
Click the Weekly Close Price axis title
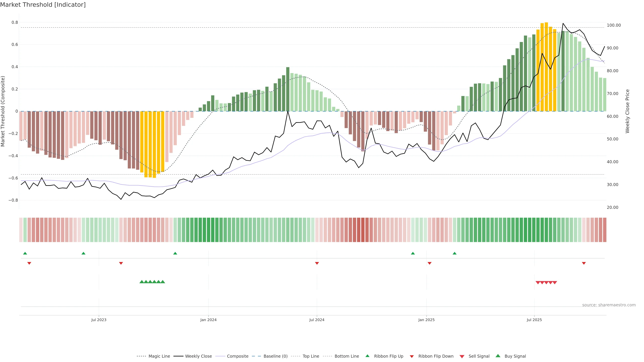click(x=628, y=111)
